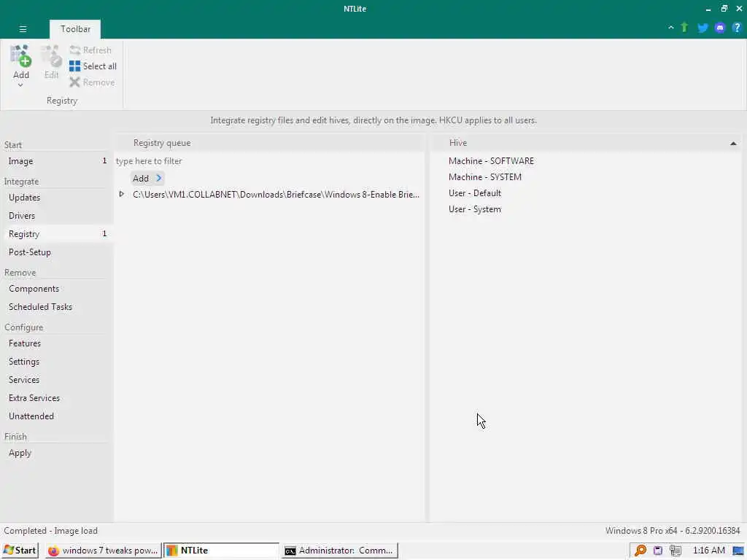Click the Help question mark icon

pyautogui.click(x=737, y=28)
